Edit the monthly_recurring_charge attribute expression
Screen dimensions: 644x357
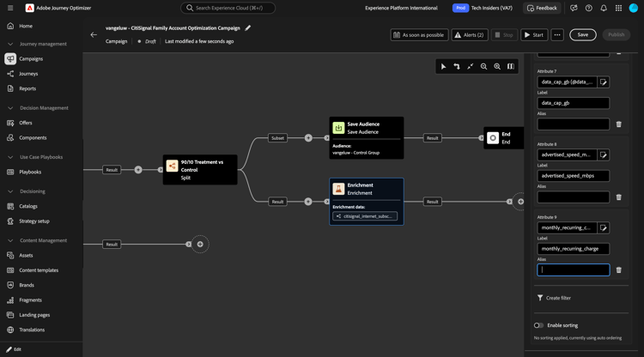pos(604,227)
